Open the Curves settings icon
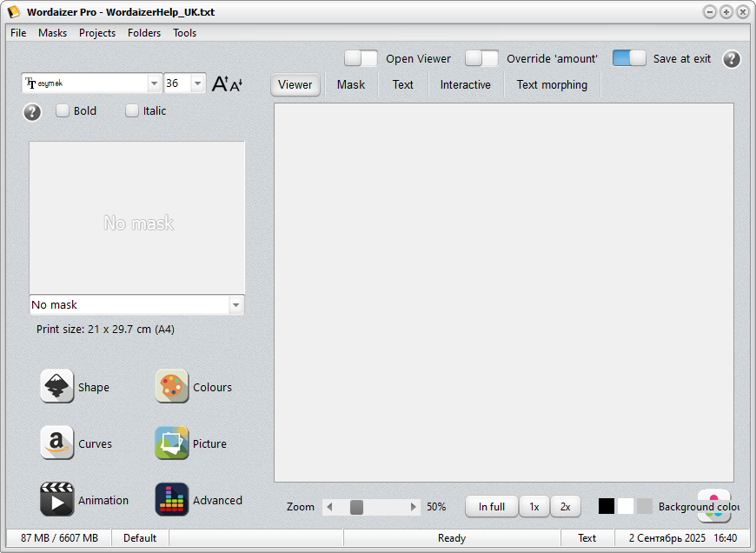 point(56,443)
